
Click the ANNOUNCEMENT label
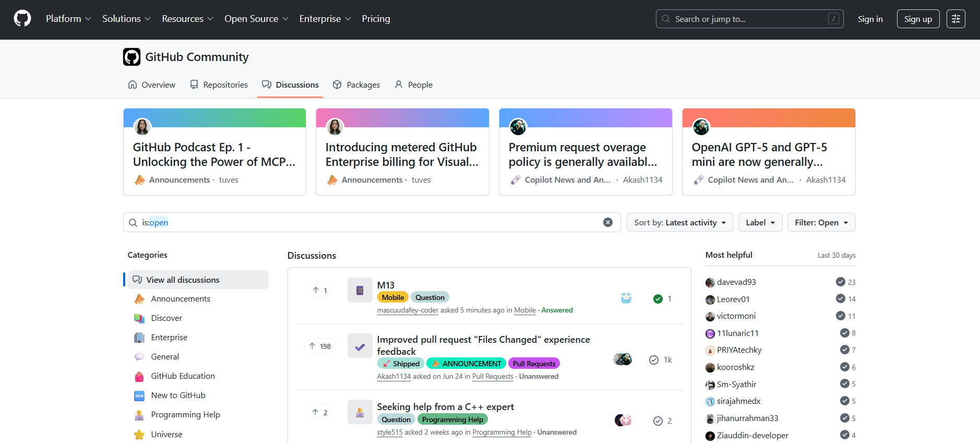(x=466, y=364)
